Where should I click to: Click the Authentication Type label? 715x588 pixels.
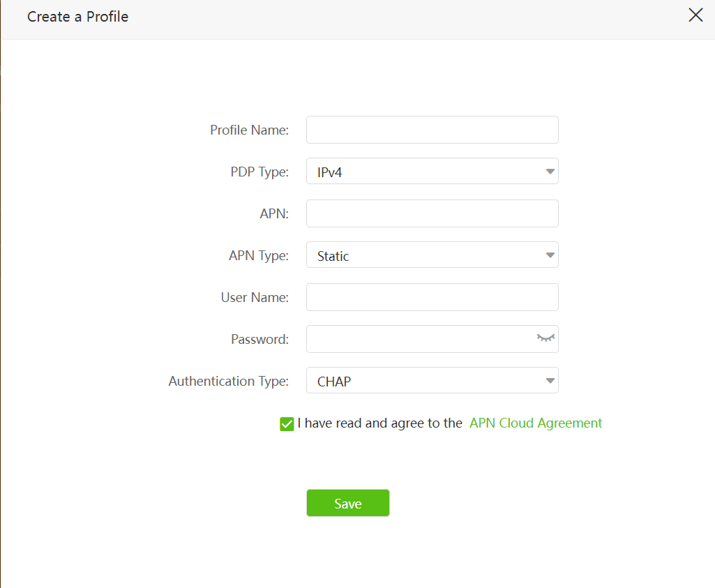(228, 382)
